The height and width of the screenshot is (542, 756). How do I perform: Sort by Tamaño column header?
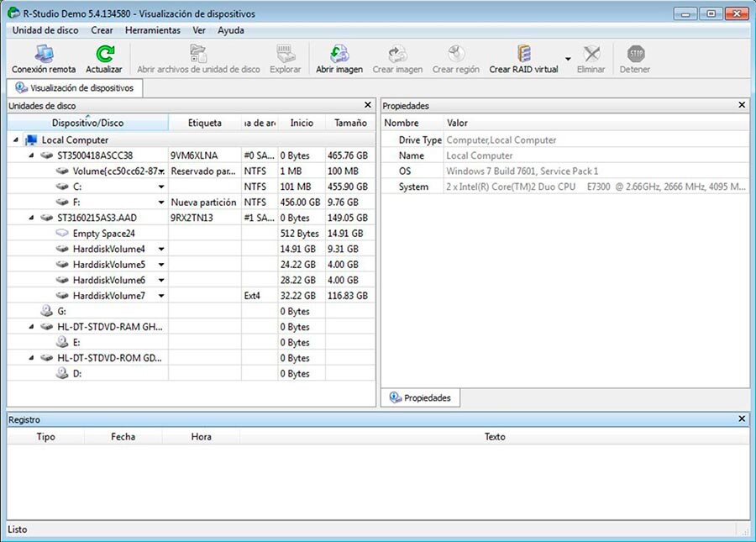350,123
